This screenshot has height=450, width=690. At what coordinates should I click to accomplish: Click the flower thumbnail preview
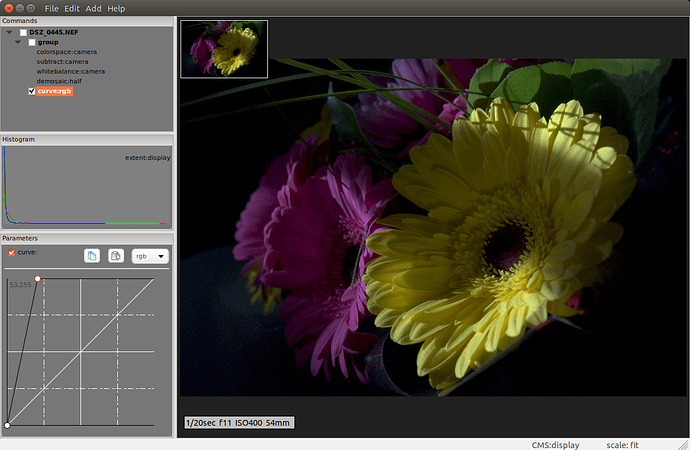(x=224, y=48)
